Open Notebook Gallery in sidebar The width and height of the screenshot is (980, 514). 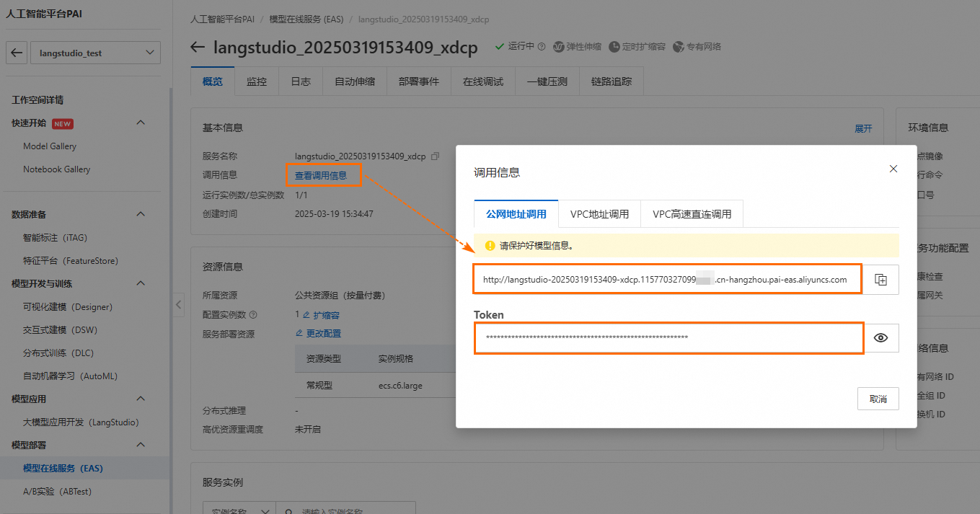tap(57, 169)
